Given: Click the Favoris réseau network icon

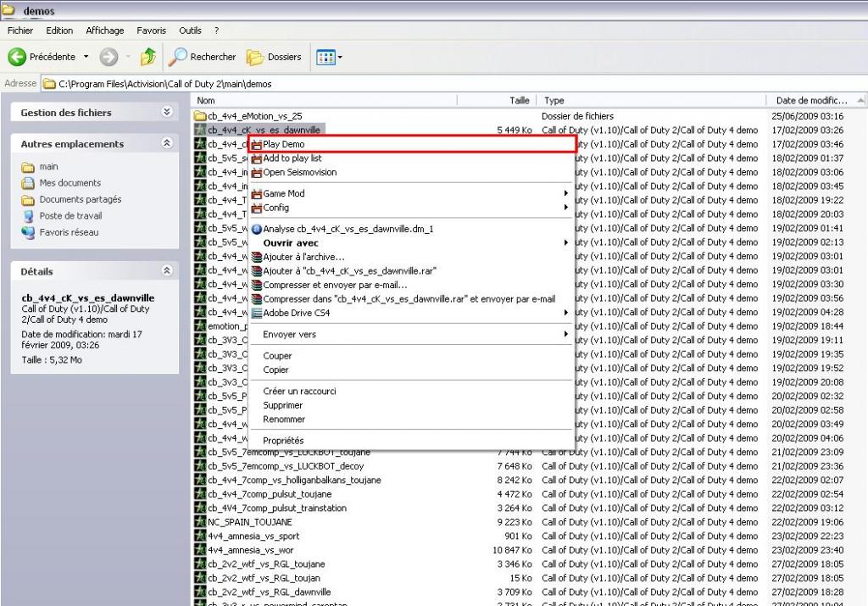Looking at the screenshot, I should (x=28, y=232).
